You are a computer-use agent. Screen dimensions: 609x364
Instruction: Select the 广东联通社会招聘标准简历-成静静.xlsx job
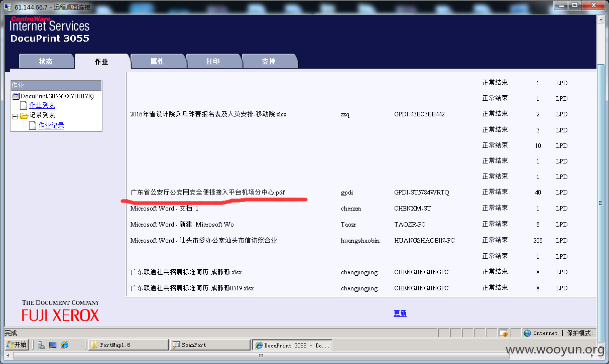(x=186, y=272)
